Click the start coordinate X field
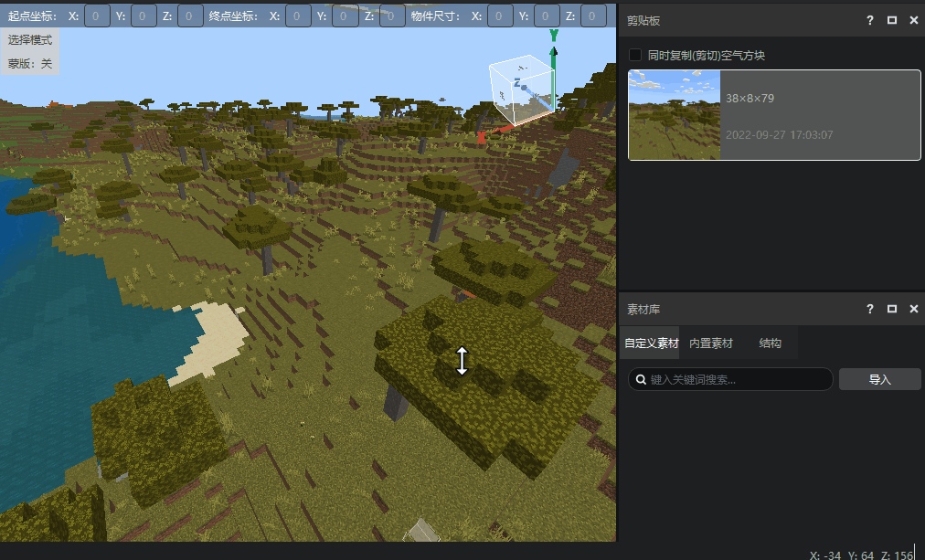The height and width of the screenshot is (560, 925). [x=96, y=16]
